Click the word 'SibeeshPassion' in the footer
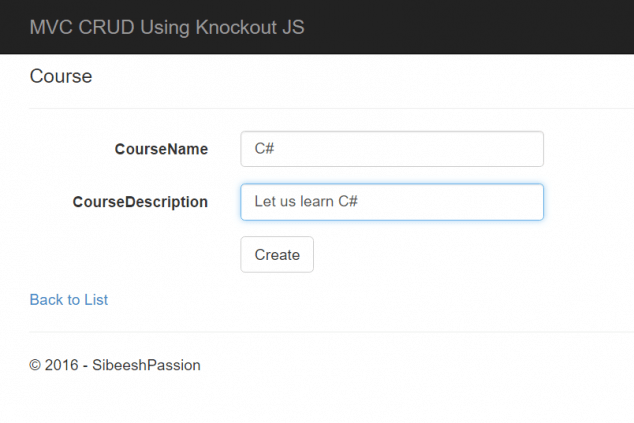Image resolution: width=634 pixels, height=423 pixels. [x=147, y=365]
